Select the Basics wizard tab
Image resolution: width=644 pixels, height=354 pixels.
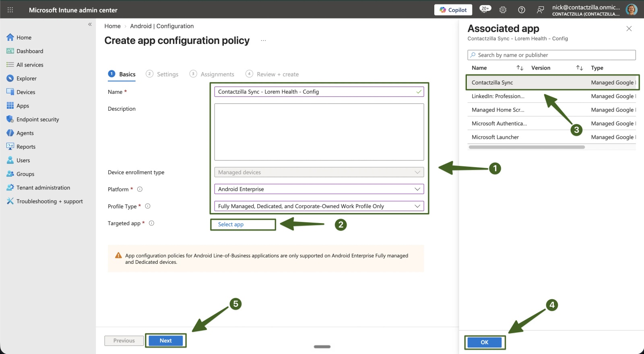[122, 74]
